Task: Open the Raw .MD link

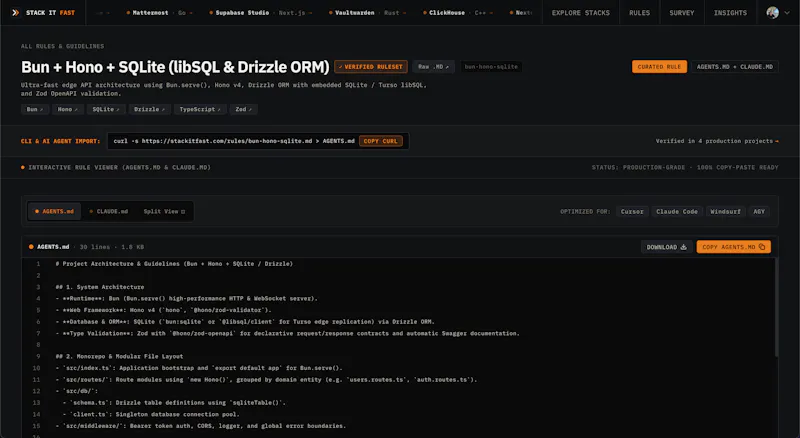Action: click(x=434, y=67)
